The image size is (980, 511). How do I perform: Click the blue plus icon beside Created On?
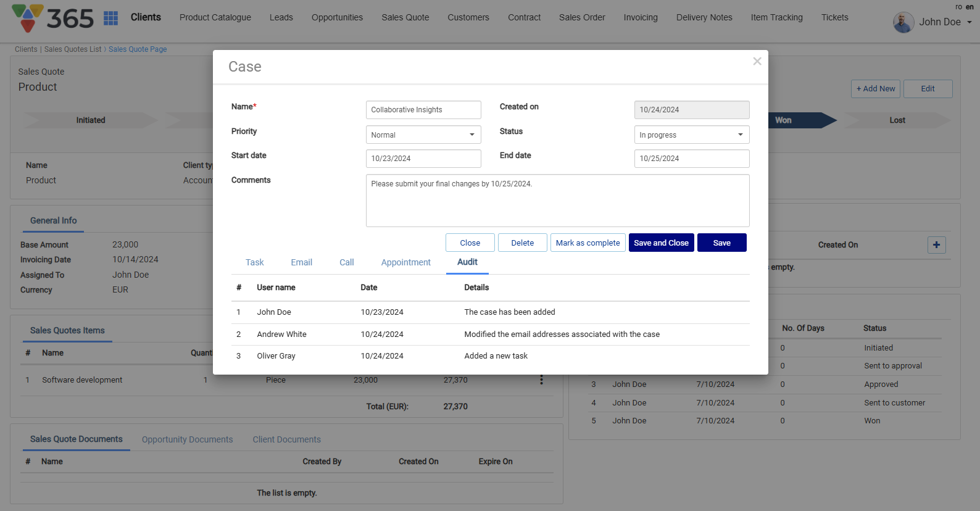tap(936, 245)
